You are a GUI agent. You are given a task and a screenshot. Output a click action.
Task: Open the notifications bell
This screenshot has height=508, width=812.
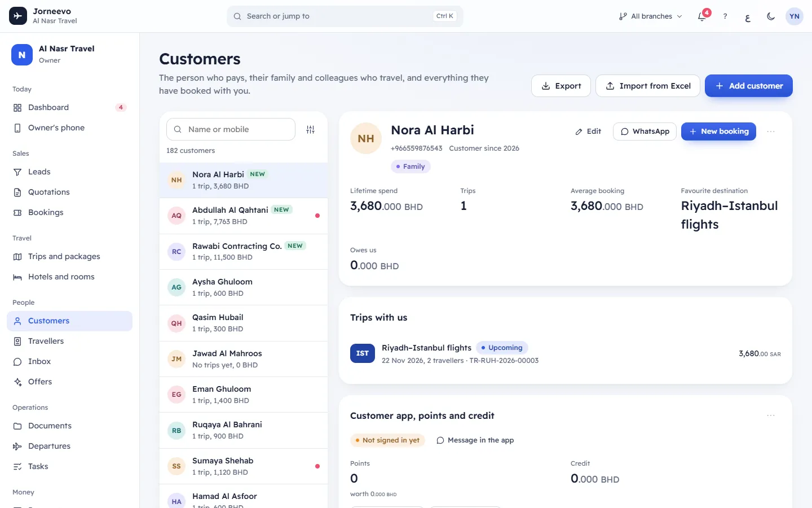coord(702,16)
